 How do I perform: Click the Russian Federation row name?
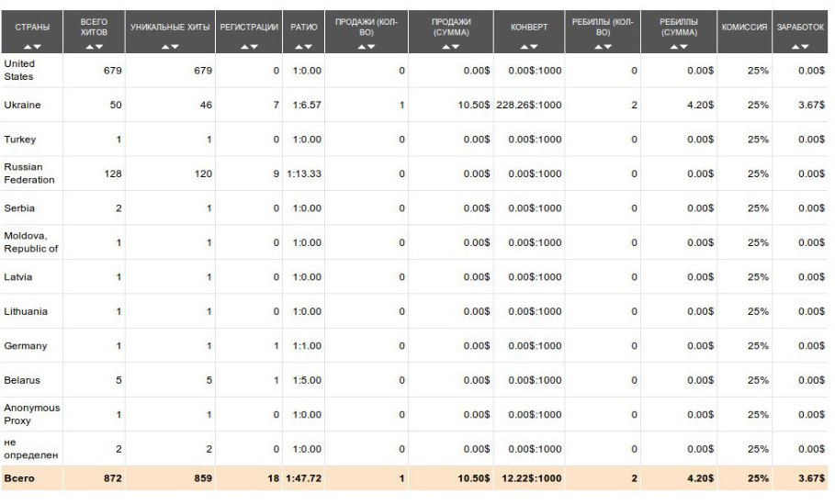tap(29, 174)
